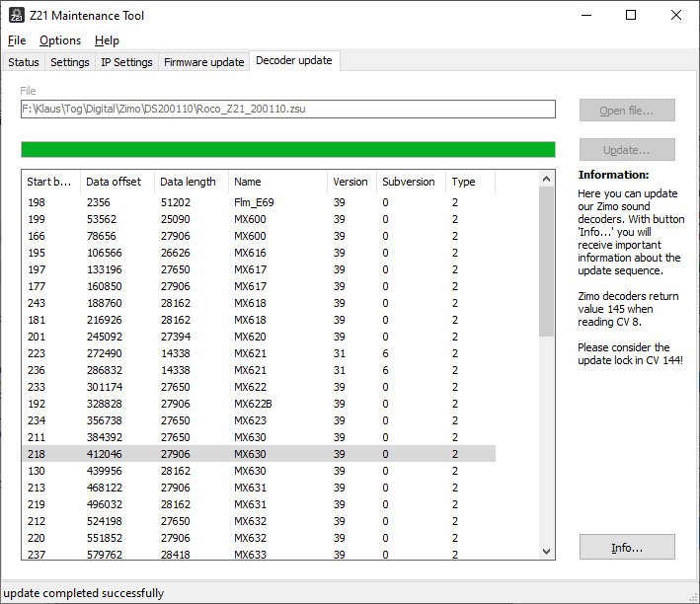The width and height of the screenshot is (700, 604).
Task: Select the MX618 row with start byte 181
Action: pos(259,320)
